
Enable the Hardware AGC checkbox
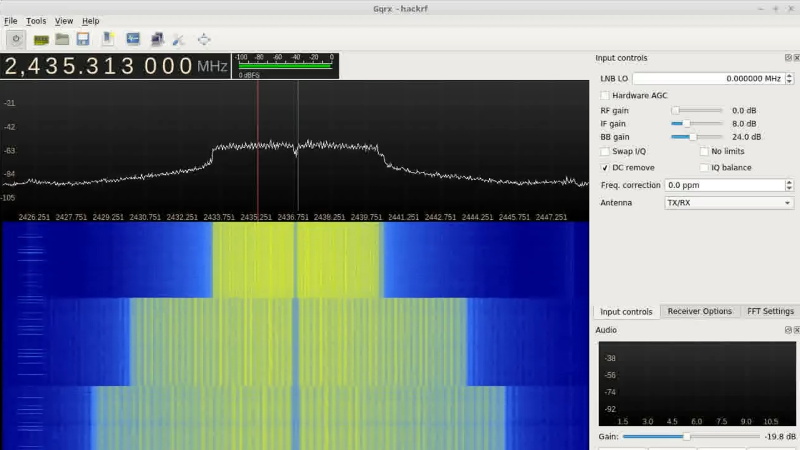(605, 95)
